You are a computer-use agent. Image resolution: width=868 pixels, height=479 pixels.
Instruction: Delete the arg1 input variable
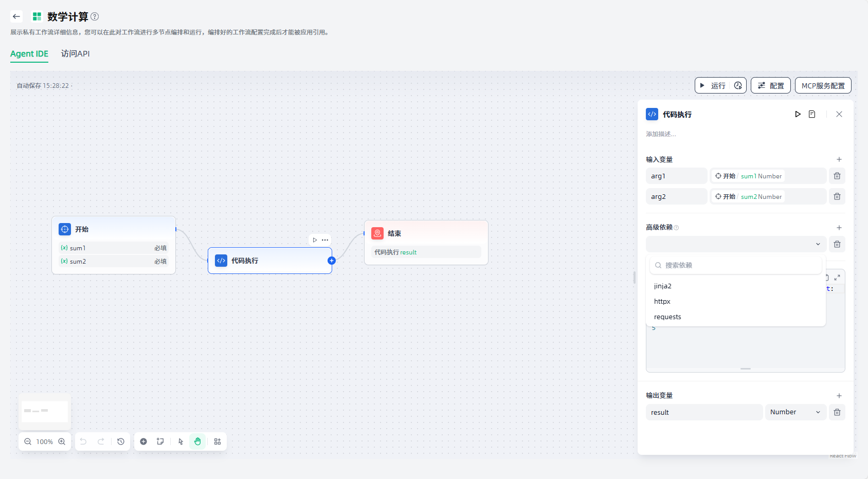point(837,176)
